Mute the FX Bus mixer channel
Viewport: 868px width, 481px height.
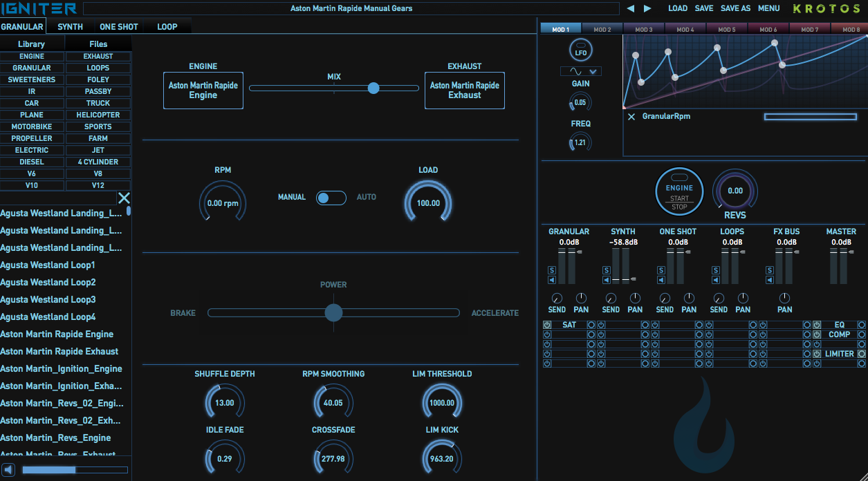click(x=770, y=280)
